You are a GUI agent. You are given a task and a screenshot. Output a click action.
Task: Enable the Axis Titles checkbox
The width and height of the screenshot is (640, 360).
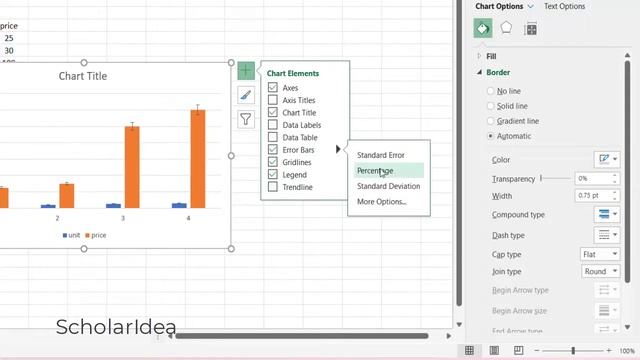[273, 100]
